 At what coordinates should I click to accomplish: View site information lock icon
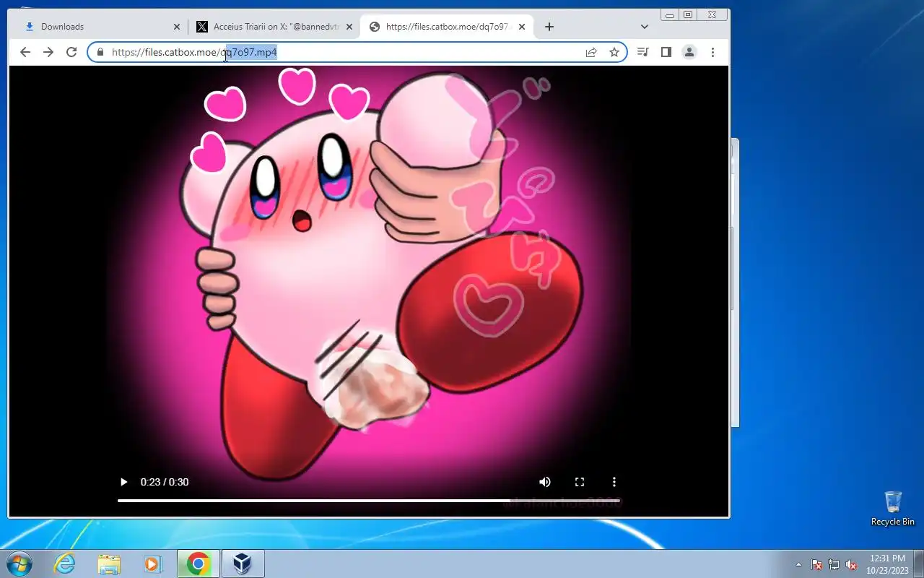click(x=100, y=52)
